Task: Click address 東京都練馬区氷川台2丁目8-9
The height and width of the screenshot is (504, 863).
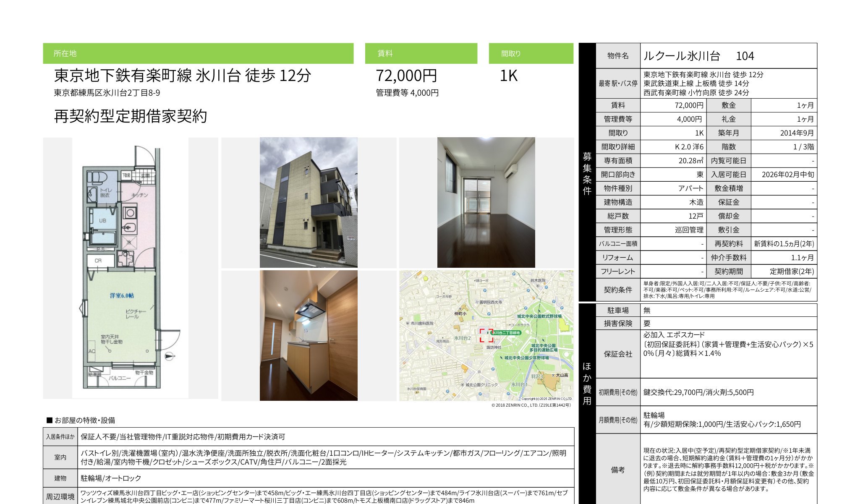Action: point(107,93)
